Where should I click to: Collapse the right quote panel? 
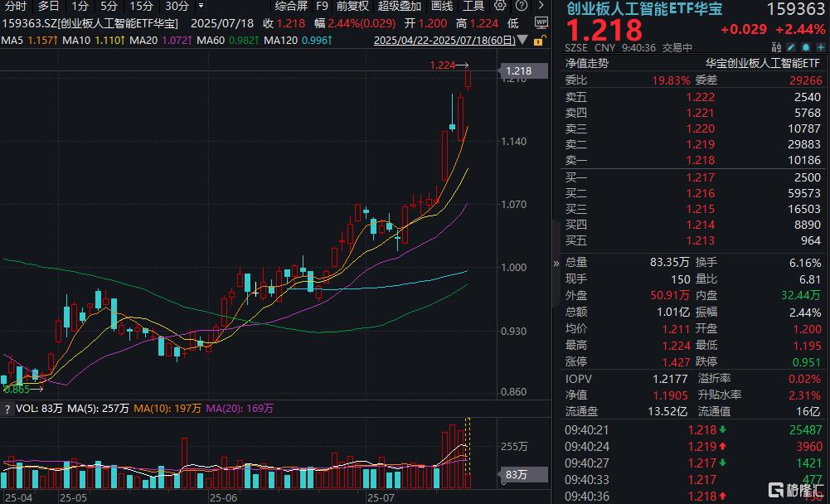click(x=556, y=263)
